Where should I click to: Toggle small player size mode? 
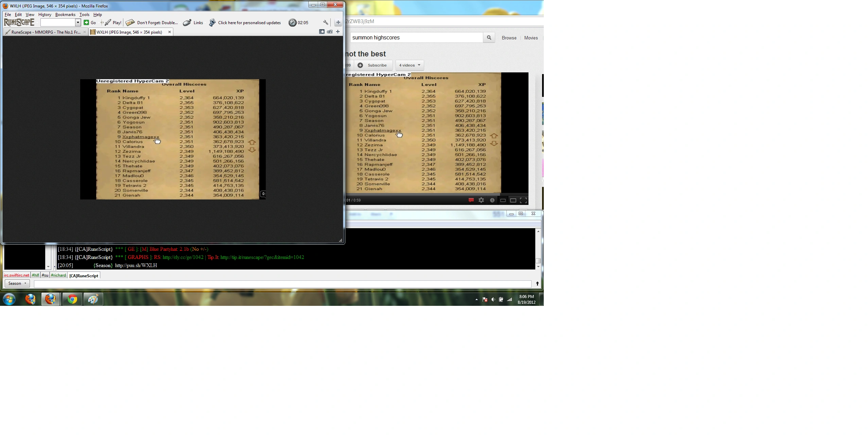point(503,200)
